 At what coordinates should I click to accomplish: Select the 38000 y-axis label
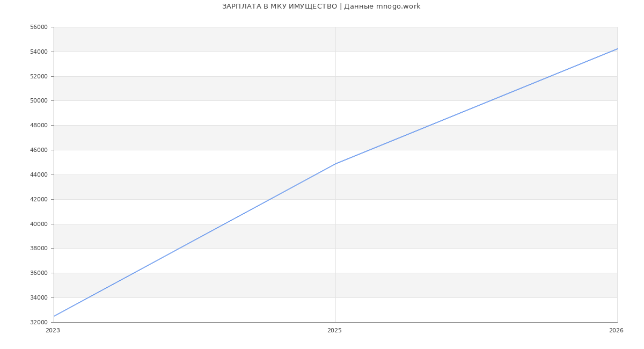pyautogui.click(x=39, y=249)
